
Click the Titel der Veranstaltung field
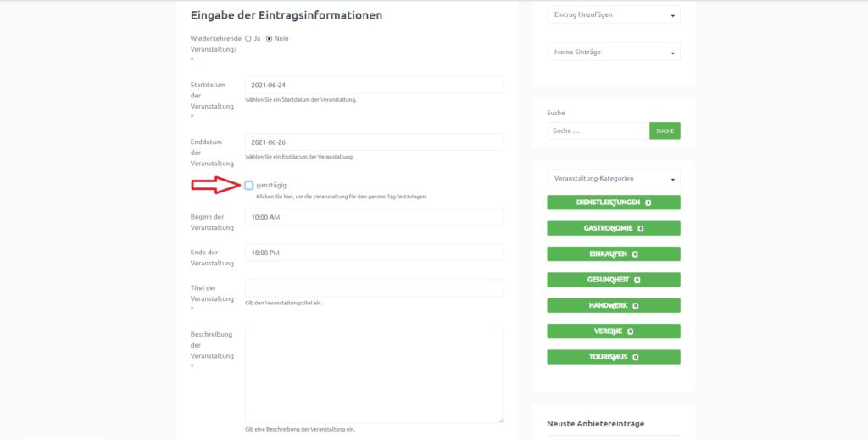(374, 288)
